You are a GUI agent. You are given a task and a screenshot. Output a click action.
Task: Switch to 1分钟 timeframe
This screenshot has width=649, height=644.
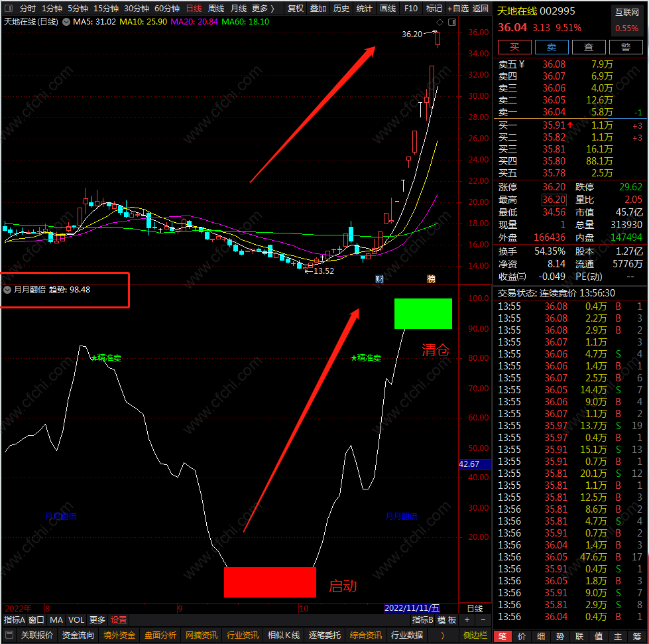[x=52, y=8]
